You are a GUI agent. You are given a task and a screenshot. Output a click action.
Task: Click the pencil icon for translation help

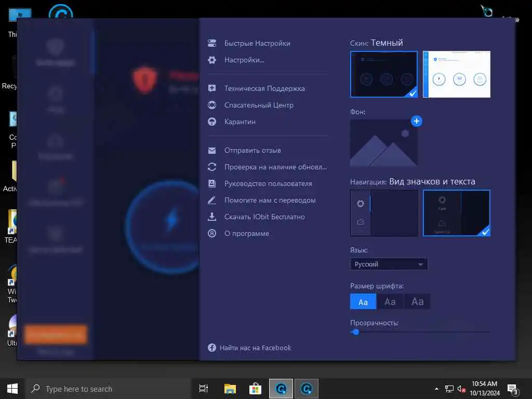[x=212, y=200]
